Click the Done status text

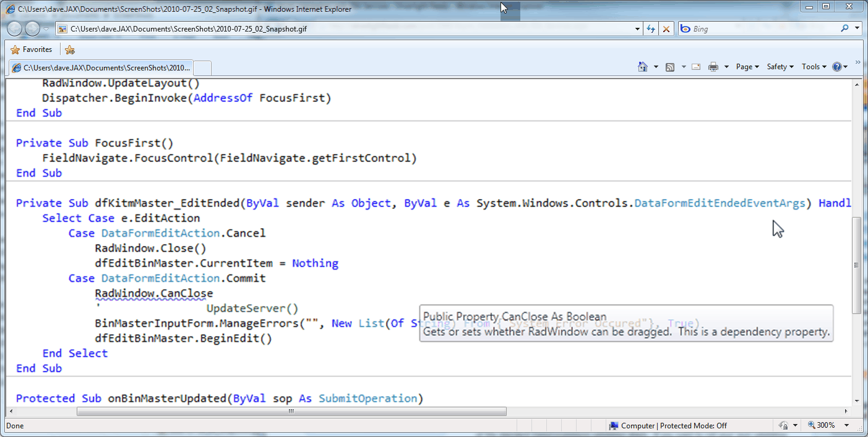[x=15, y=426]
